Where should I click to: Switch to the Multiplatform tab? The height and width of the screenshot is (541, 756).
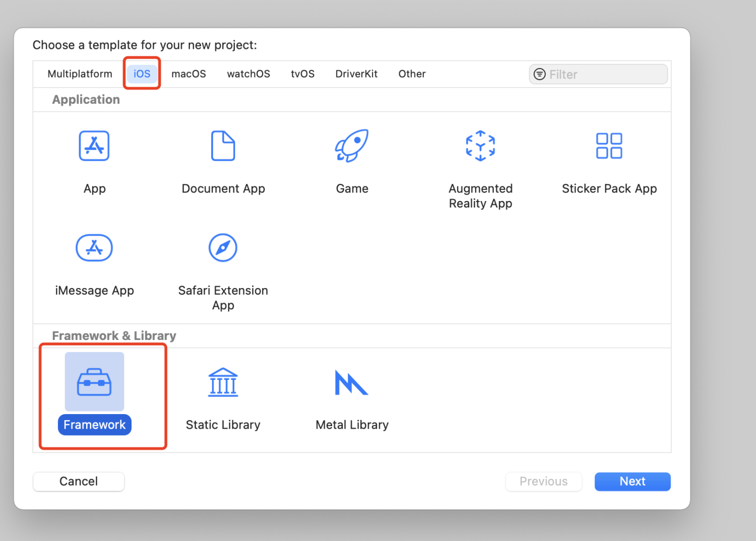(80, 74)
